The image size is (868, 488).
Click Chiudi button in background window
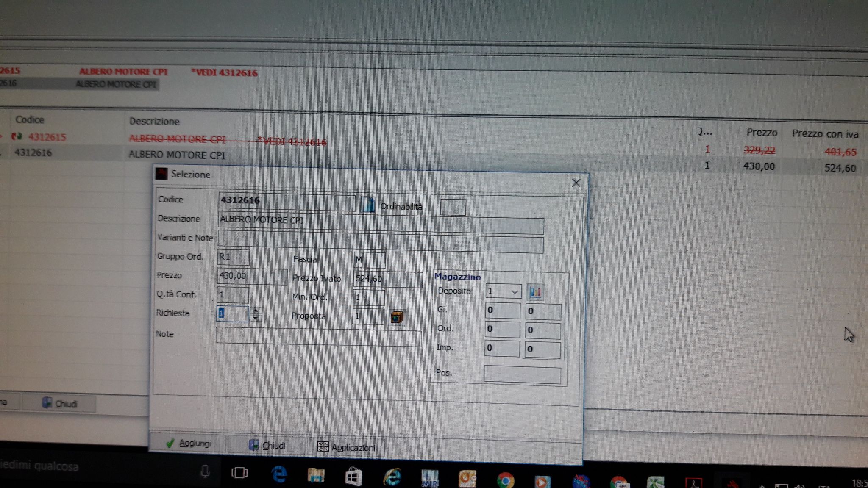click(60, 404)
